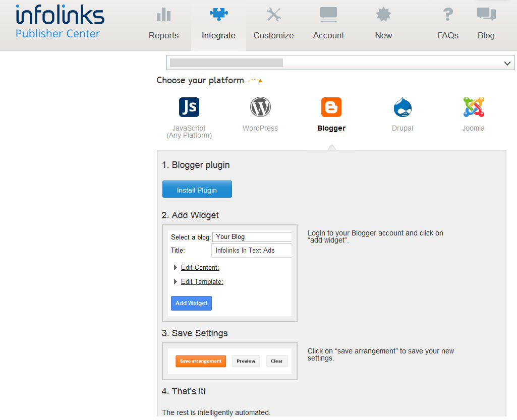
Task: Click the Infolinks In Text Ads title field
Action: click(252, 251)
